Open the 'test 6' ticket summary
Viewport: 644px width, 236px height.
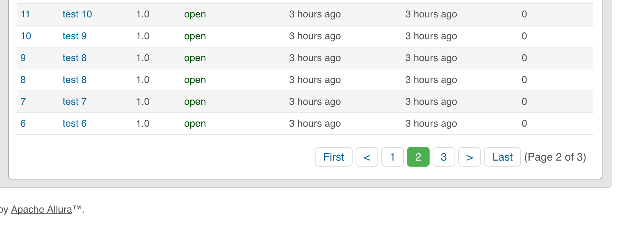coord(74,124)
